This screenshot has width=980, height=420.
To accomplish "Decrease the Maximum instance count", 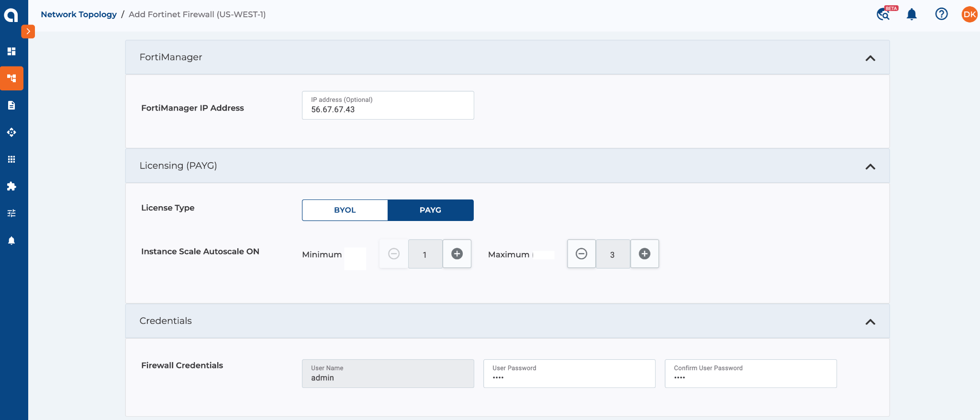I will click(x=581, y=254).
